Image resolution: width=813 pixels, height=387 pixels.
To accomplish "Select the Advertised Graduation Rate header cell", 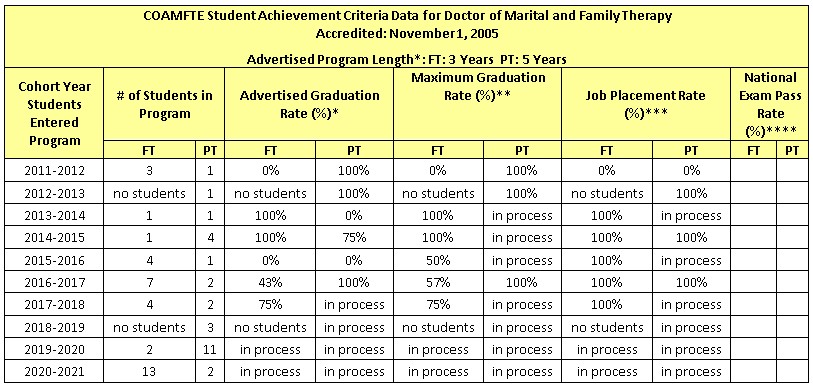I will pos(309,104).
